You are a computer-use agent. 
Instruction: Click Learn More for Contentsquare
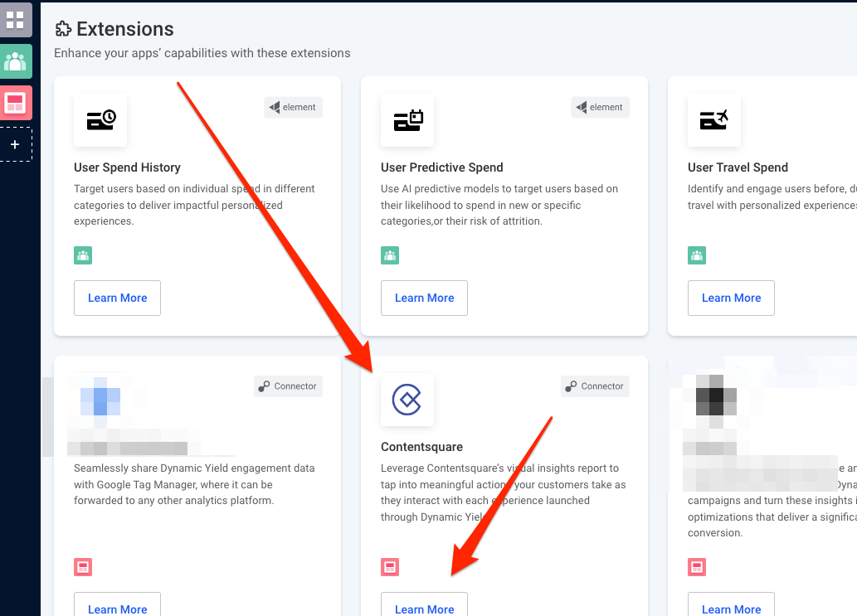425,605
